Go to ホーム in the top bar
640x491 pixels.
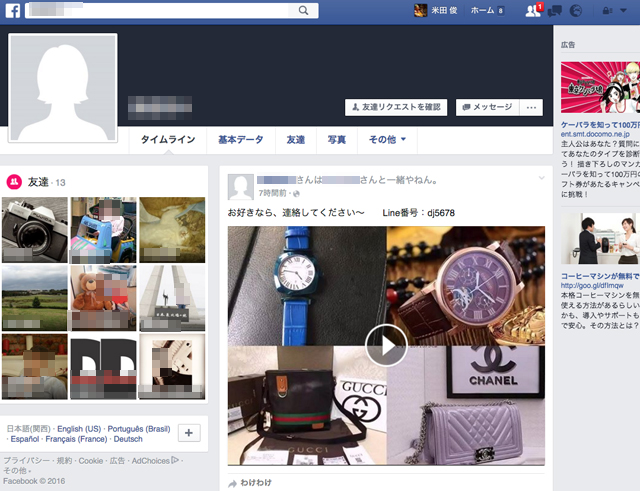tap(482, 10)
